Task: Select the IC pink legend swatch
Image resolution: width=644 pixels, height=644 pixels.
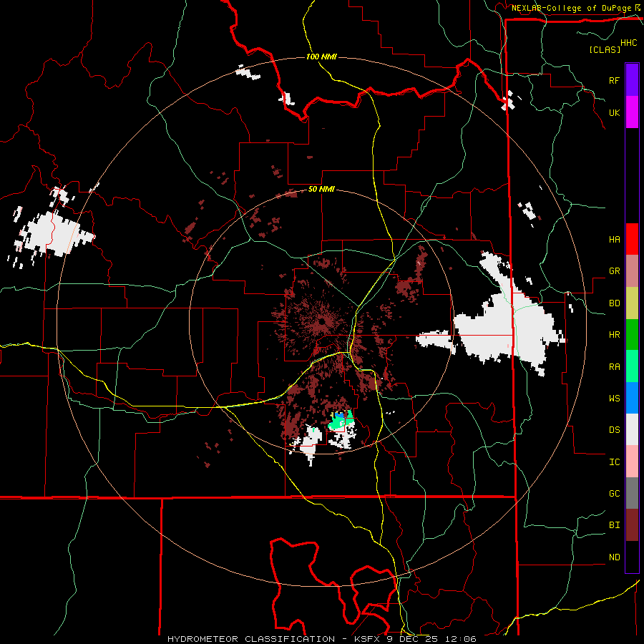Action: coord(632,462)
